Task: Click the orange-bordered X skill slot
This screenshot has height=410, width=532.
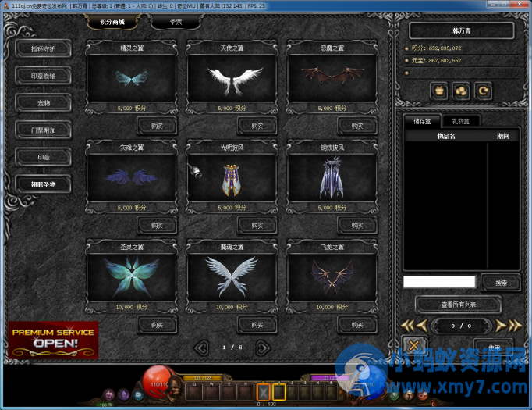Action: pos(264,392)
